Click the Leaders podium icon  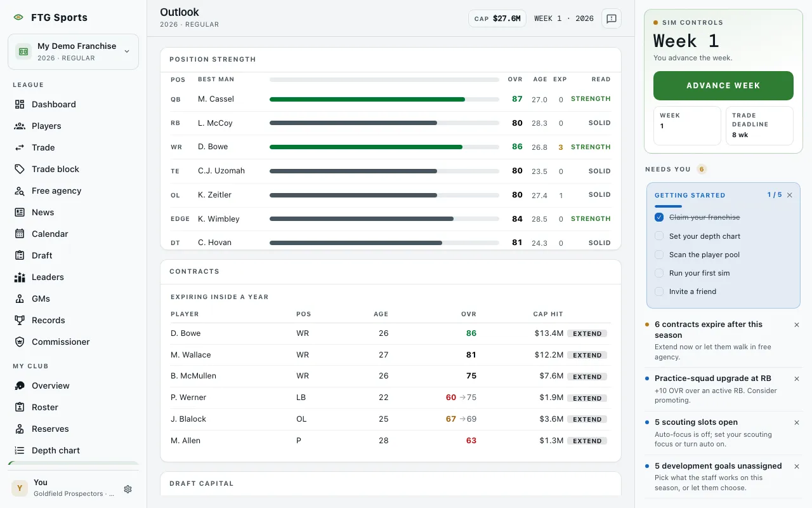coord(20,277)
